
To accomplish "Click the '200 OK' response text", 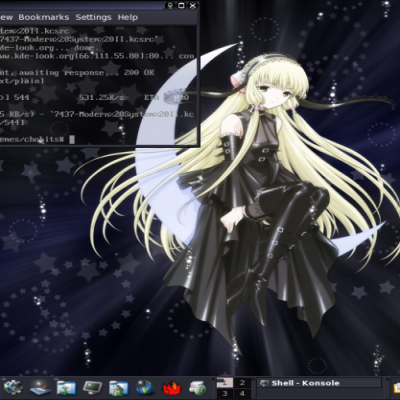I will [139, 72].
